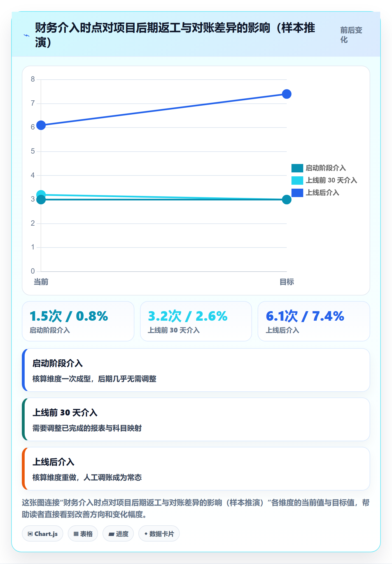Toggle the 上线后介入 legend color swatch
This screenshot has width=392, height=564.
pyautogui.click(x=297, y=193)
